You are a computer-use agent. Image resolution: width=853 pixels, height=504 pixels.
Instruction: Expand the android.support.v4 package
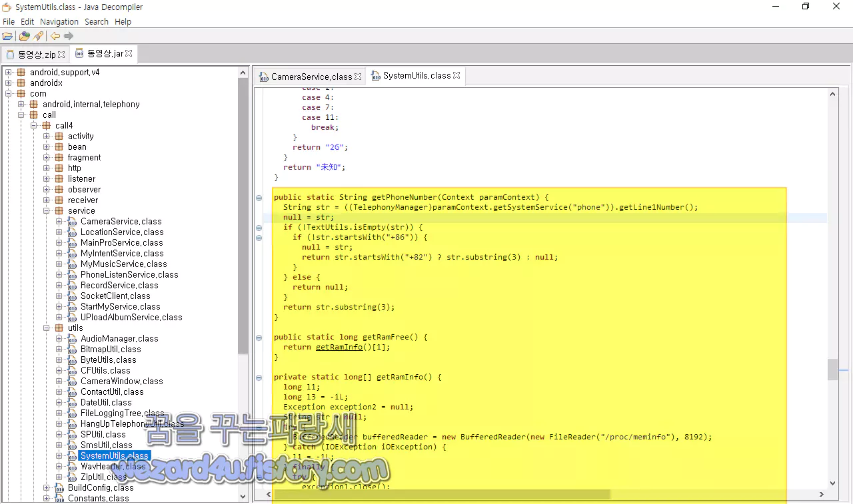9,72
